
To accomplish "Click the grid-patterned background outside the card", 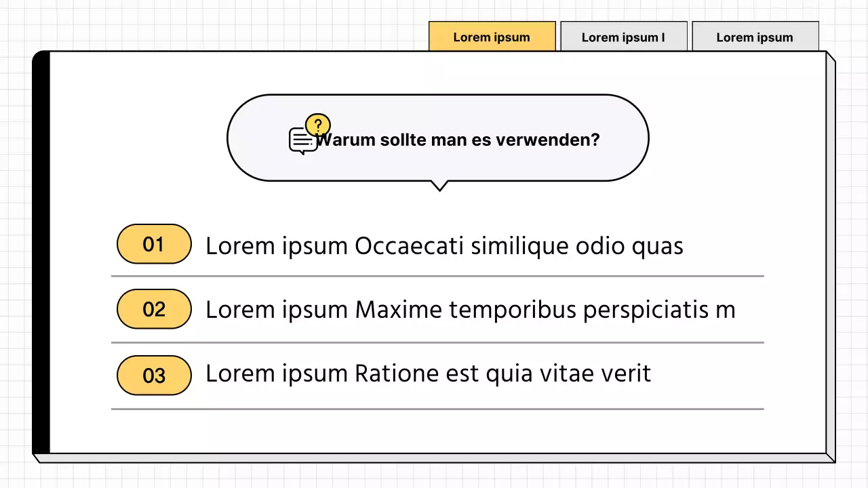I will pos(203,24).
